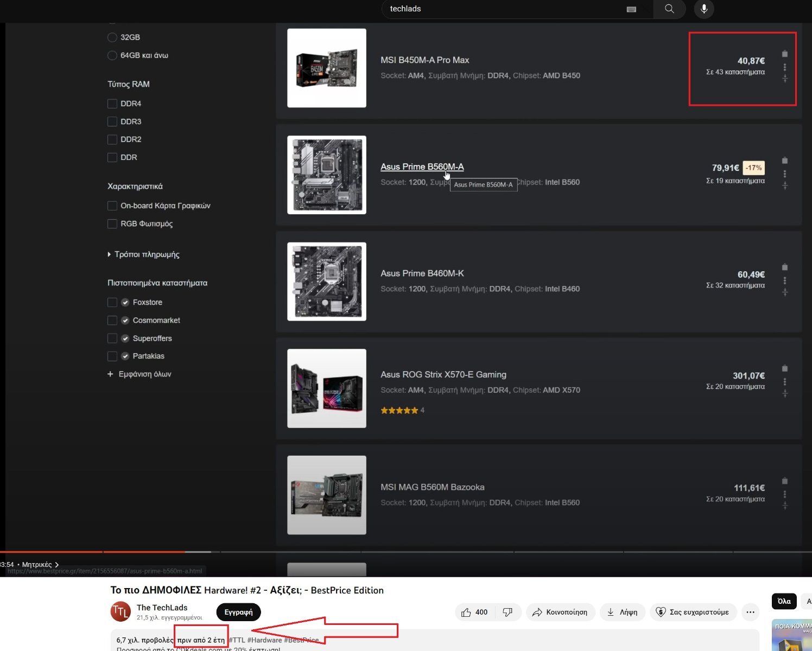812x651 pixels.
Task: Enable On-board Κάρτα Γραφικών filter
Action: tap(112, 206)
